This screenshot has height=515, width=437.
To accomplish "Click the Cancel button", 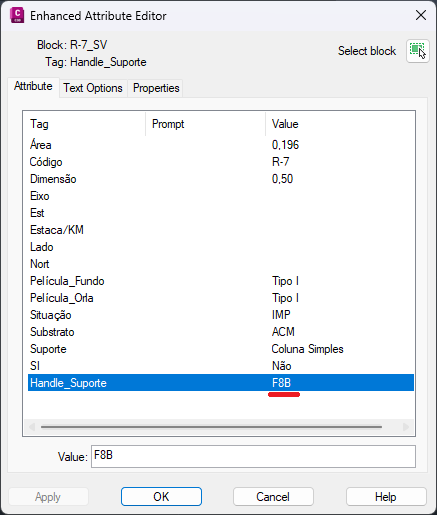I will pyautogui.click(x=273, y=497).
